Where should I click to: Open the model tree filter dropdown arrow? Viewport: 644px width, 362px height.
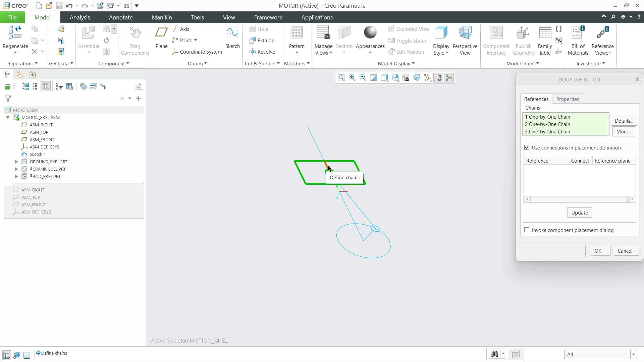tap(130, 98)
